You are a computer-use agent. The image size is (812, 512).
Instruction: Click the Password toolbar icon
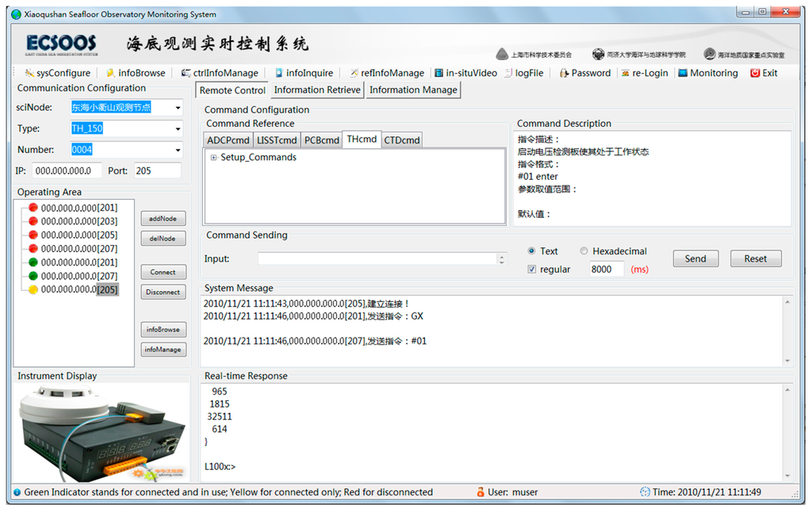585,73
